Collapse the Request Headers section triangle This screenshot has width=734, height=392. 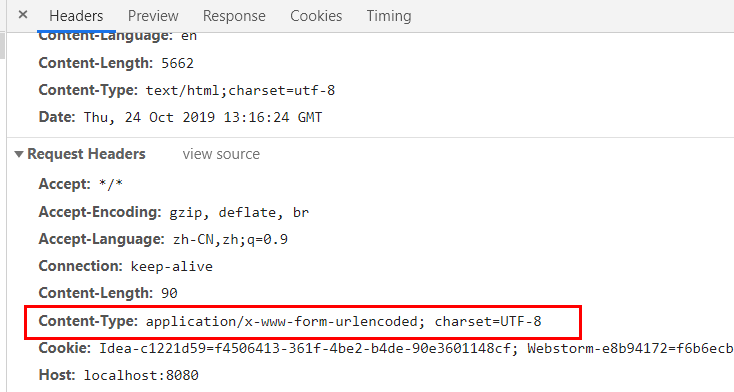(x=19, y=154)
